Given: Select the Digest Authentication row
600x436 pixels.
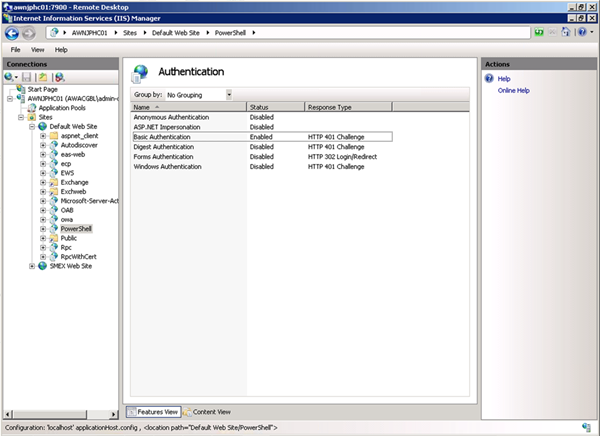Looking at the screenshot, I should [x=262, y=147].
